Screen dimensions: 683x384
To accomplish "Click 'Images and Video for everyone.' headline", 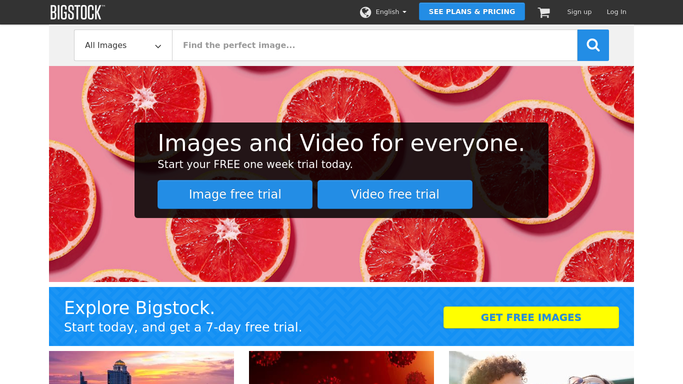I will 341,143.
